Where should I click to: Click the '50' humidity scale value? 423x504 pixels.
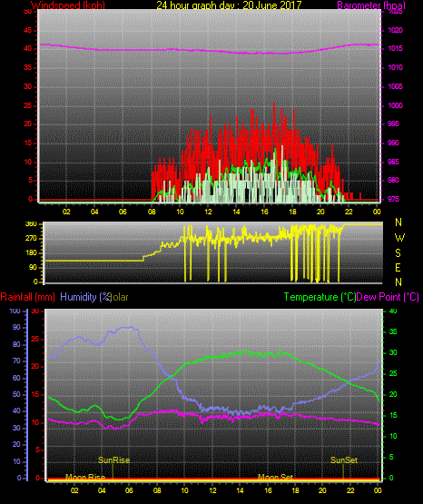pyautogui.click(x=16, y=394)
